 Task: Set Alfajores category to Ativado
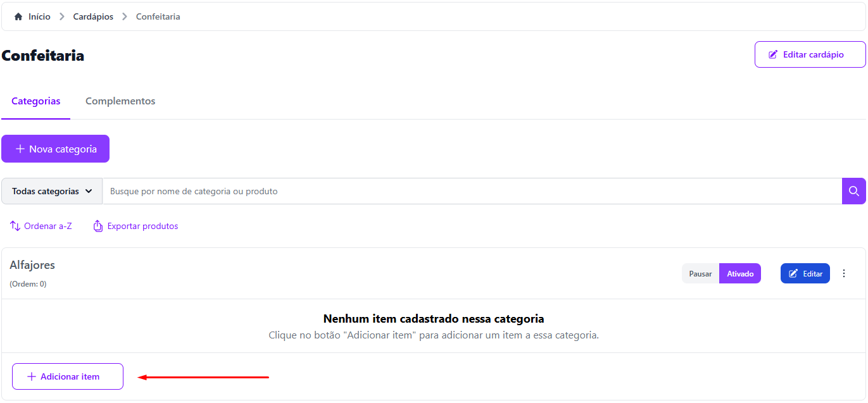pyautogui.click(x=740, y=274)
